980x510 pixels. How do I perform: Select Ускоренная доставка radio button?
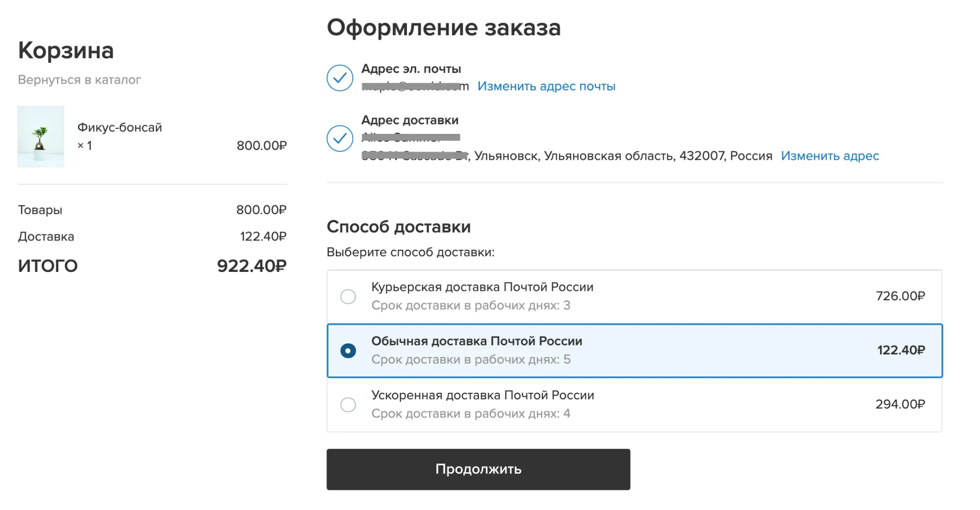click(x=348, y=405)
